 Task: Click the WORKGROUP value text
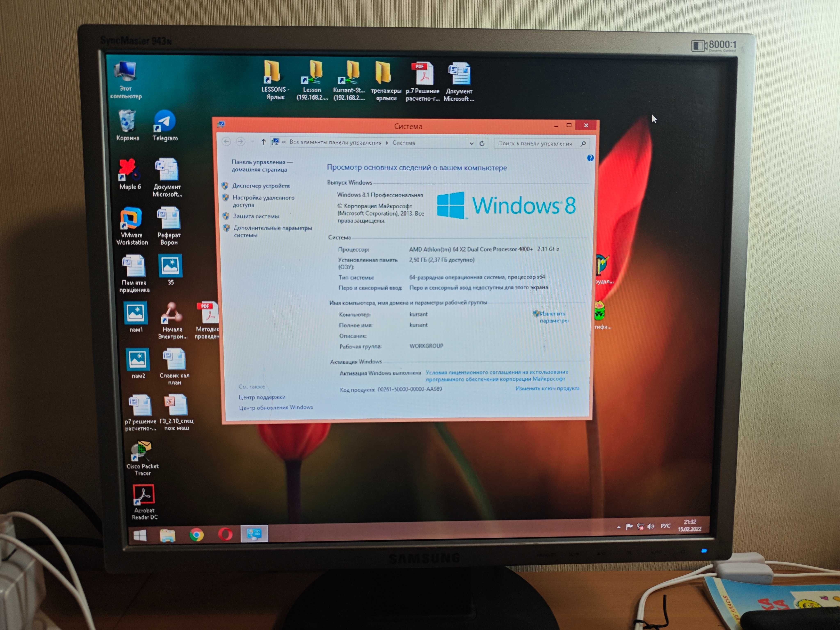(x=426, y=346)
